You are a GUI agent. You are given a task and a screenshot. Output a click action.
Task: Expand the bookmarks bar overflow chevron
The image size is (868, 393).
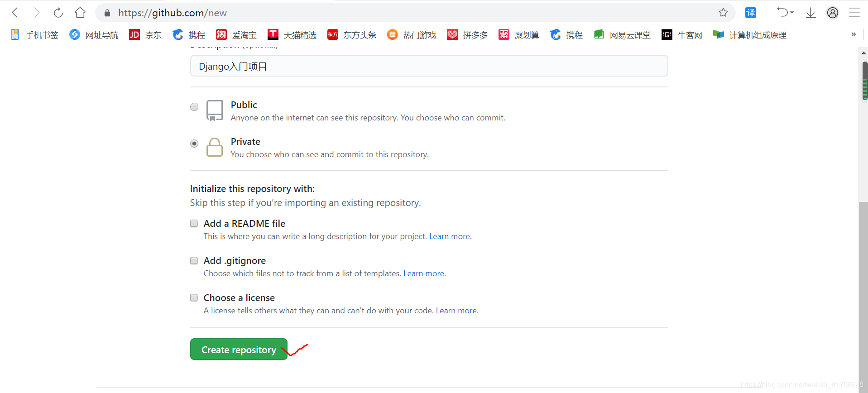[x=854, y=34]
